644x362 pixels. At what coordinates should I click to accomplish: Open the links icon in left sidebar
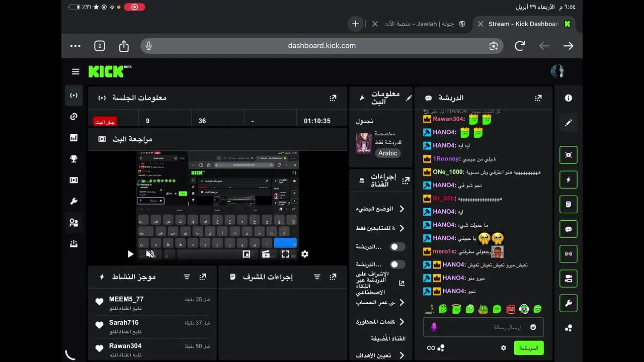point(74,117)
